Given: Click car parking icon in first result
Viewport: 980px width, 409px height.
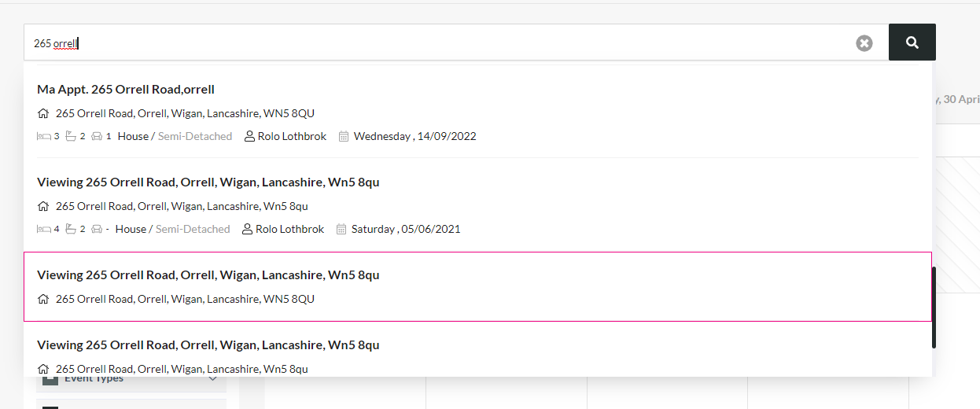Looking at the screenshot, I should 98,136.
